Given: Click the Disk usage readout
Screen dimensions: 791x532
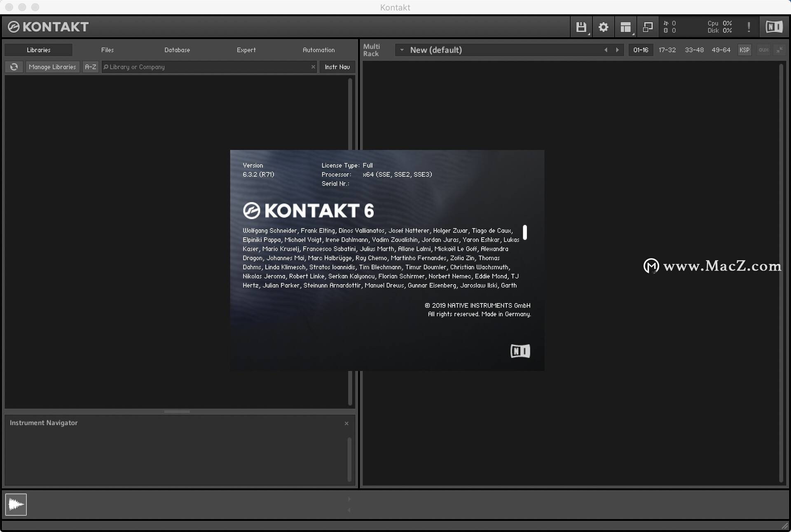Looking at the screenshot, I should (720, 30).
